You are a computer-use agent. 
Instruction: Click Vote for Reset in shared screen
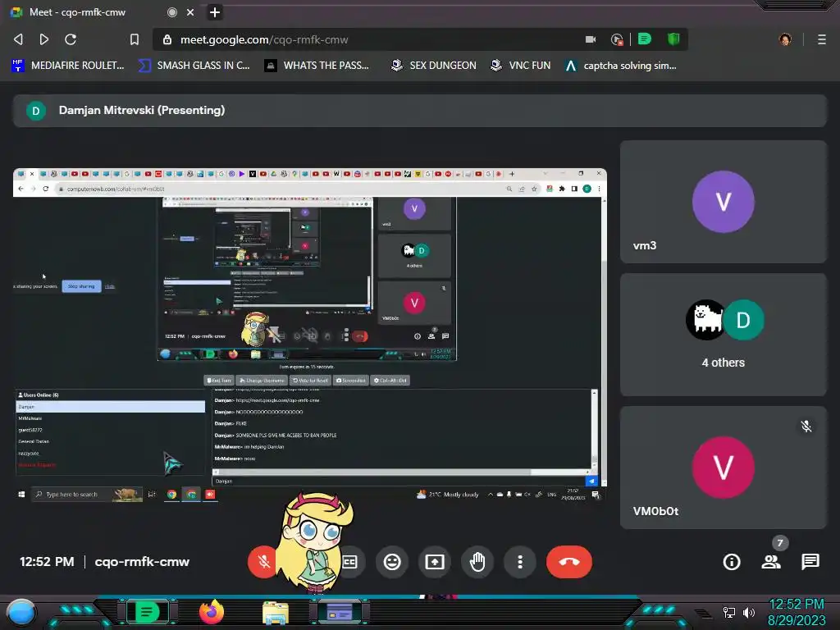pos(310,381)
